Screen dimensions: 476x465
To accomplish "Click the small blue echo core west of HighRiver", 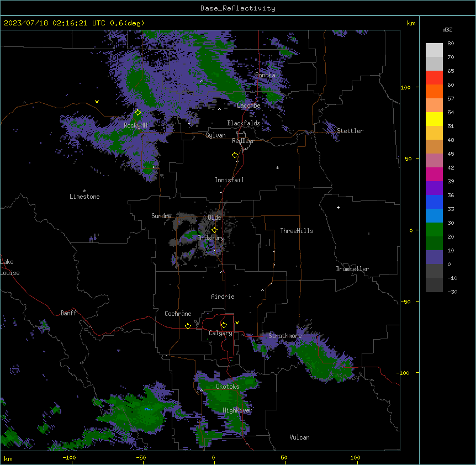I will coord(148,409).
